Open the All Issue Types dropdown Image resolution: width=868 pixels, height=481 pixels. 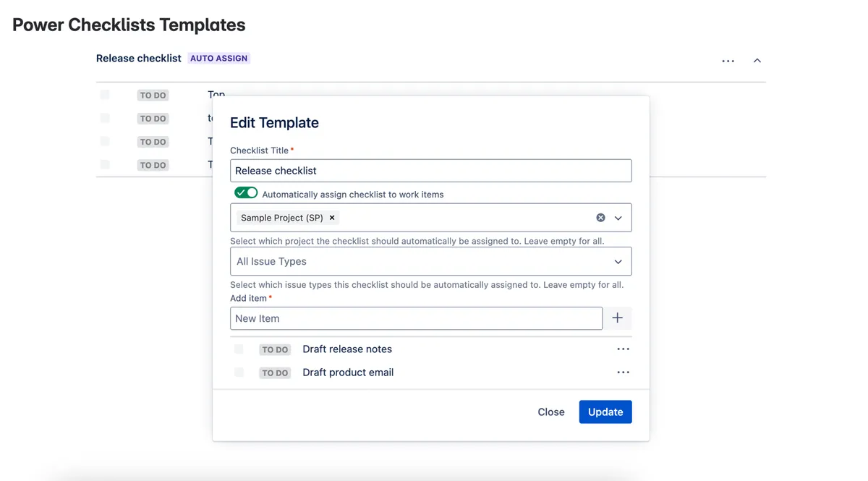pyautogui.click(x=430, y=261)
